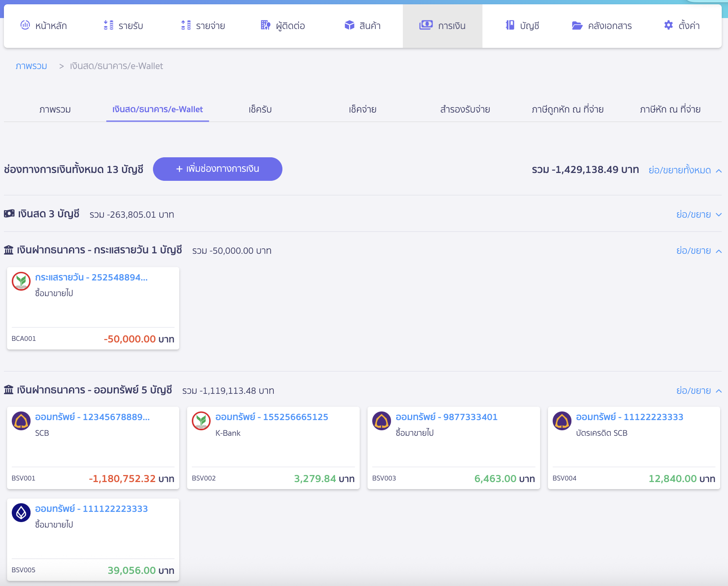This screenshot has height=586, width=728.
Task: Open contacts via the building icon
Action: coord(266,25)
